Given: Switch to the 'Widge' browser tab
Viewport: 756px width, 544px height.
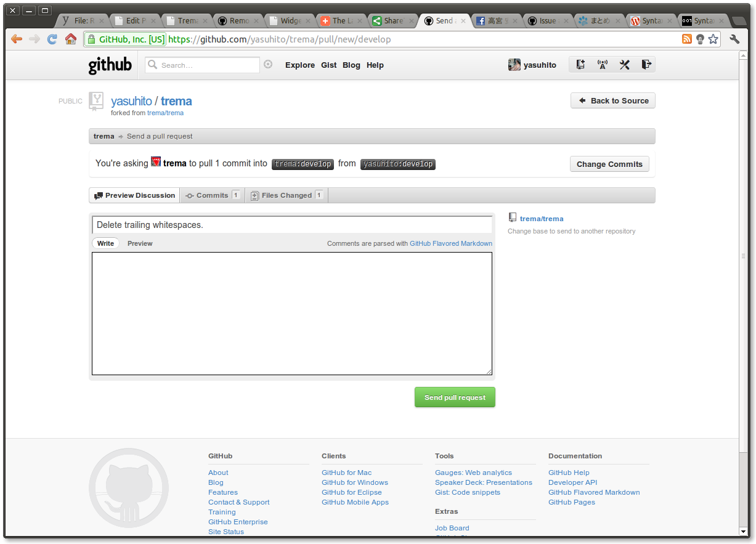Looking at the screenshot, I should tap(289, 21).
